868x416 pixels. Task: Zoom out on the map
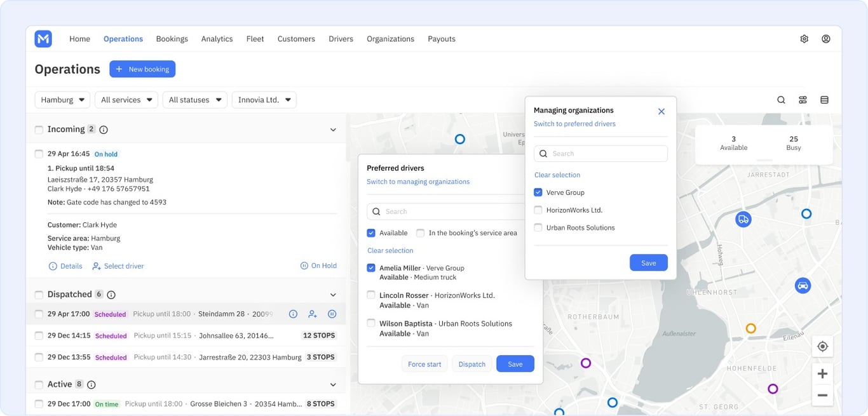[822, 395]
